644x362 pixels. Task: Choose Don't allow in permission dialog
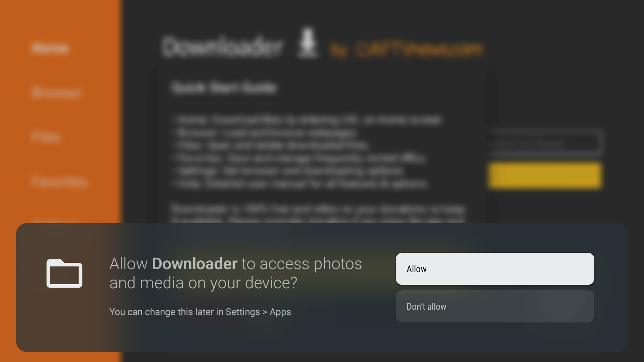[x=495, y=306]
